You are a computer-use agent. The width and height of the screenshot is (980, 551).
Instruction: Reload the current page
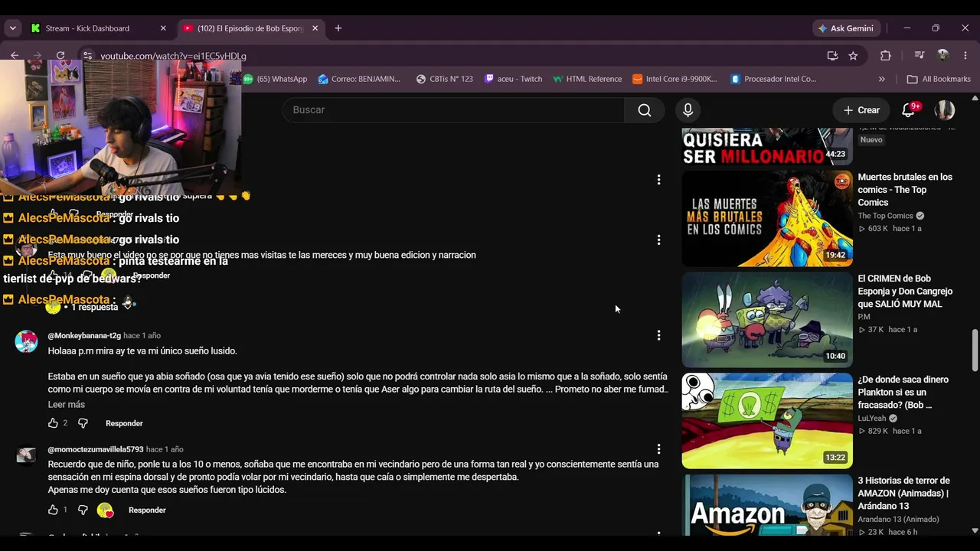[60, 56]
